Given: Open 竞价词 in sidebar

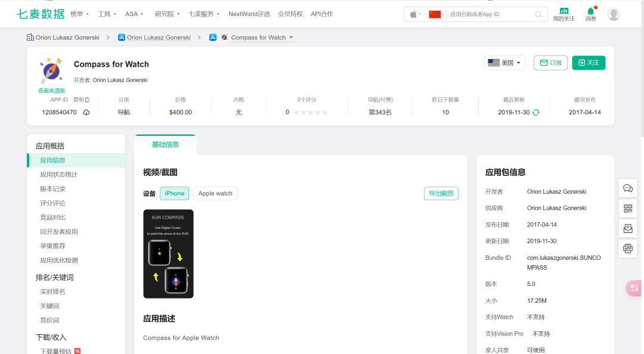Looking at the screenshot, I should click(x=49, y=320).
